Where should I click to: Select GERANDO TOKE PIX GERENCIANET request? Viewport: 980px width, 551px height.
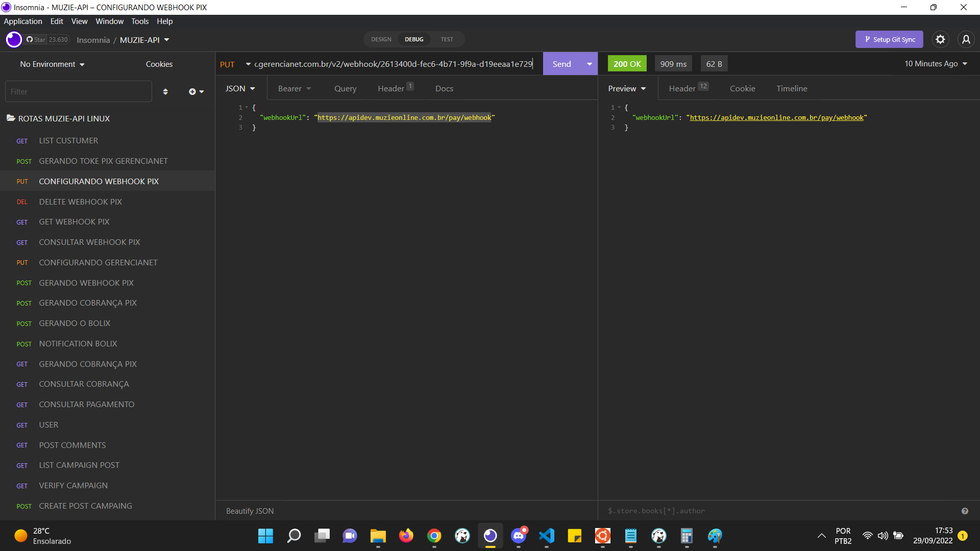107,161
